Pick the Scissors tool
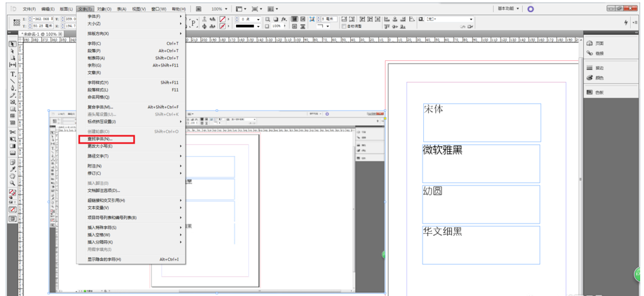The image size is (644, 296). coord(13,131)
